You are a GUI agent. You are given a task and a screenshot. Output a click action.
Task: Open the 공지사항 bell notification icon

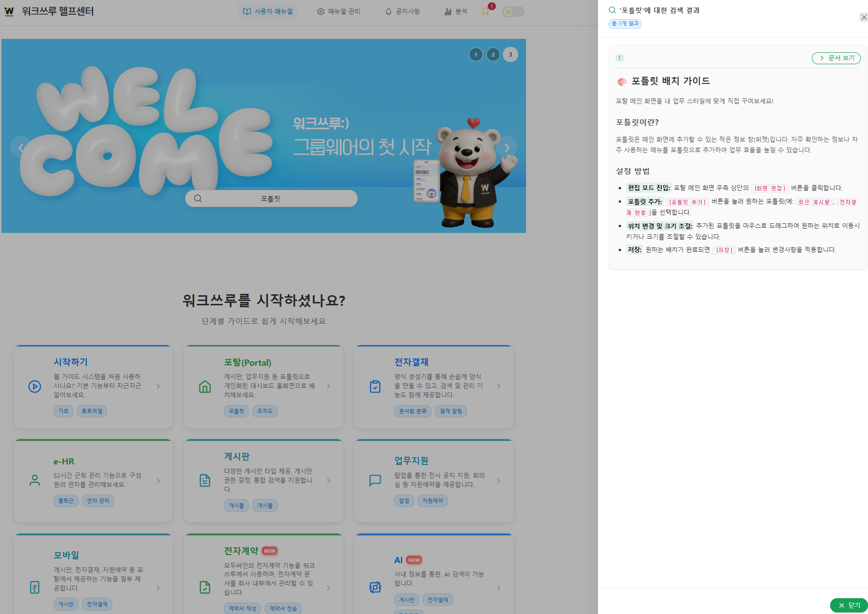[x=388, y=11]
